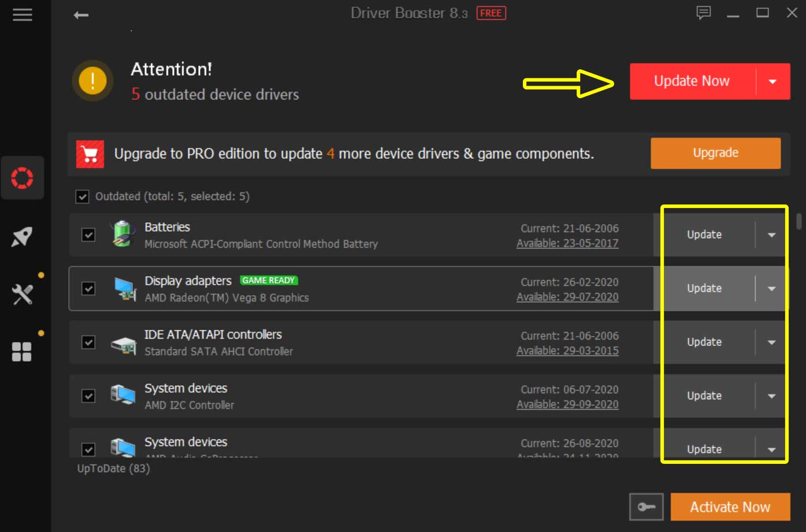Uncheck the Display adapters checkbox
Screen dimensions: 806x532
[88, 289]
